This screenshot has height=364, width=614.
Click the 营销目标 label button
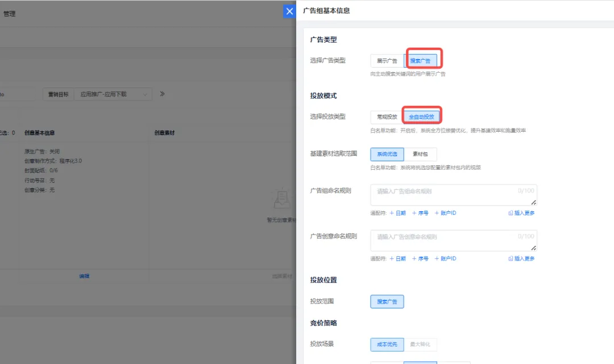click(59, 94)
